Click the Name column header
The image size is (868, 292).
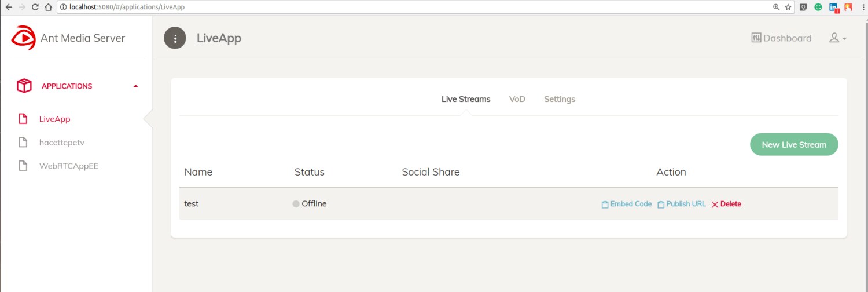coord(198,172)
